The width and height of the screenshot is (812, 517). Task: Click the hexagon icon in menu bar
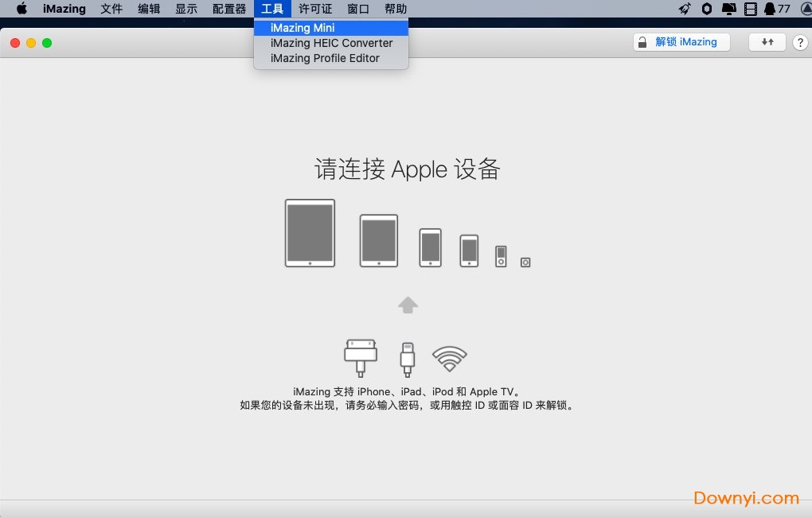(707, 9)
